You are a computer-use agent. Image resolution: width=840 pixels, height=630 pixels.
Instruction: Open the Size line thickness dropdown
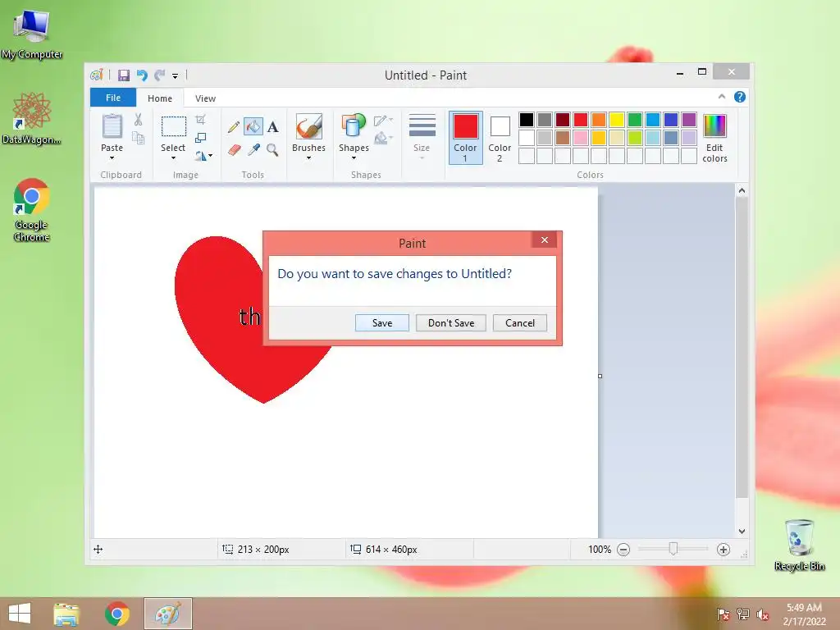pos(422,137)
